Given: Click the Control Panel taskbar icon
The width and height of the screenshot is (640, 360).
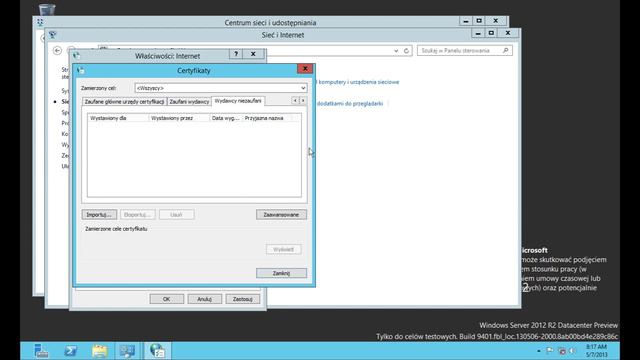Looking at the screenshot, I should click(x=127, y=351).
